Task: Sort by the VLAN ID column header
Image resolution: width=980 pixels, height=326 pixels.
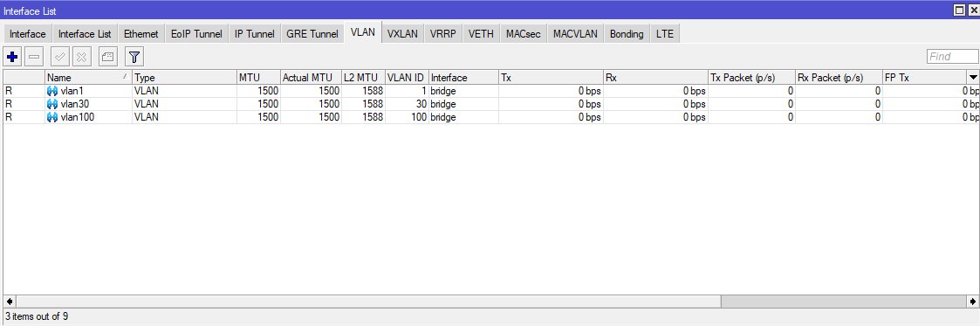Action: 407,78
